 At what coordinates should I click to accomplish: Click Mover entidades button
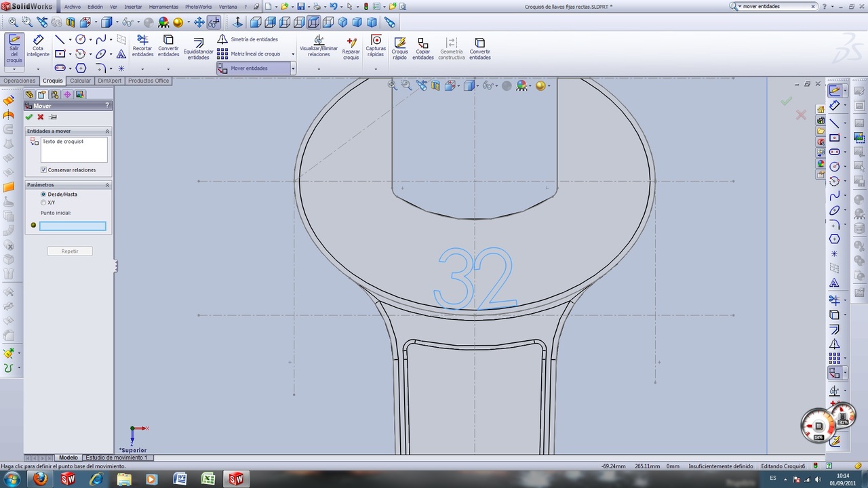click(x=253, y=68)
